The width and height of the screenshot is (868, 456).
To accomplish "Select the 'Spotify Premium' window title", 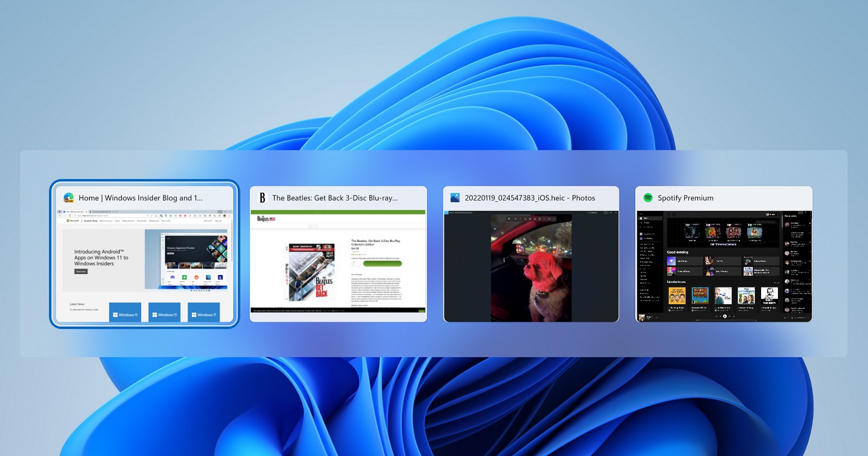I will (685, 198).
